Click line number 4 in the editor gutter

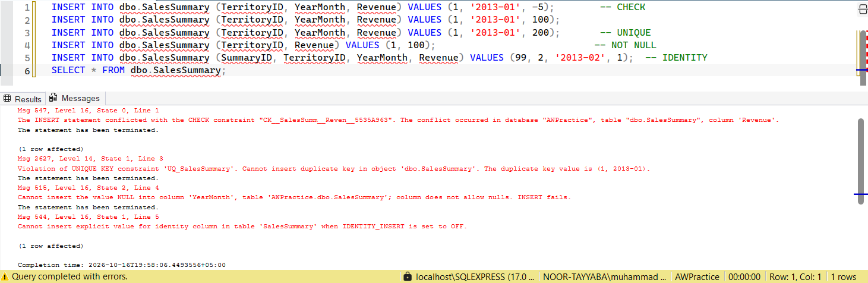(27, 45)
